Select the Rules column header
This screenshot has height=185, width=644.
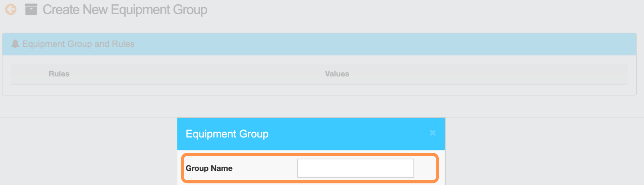coord(59,74)
